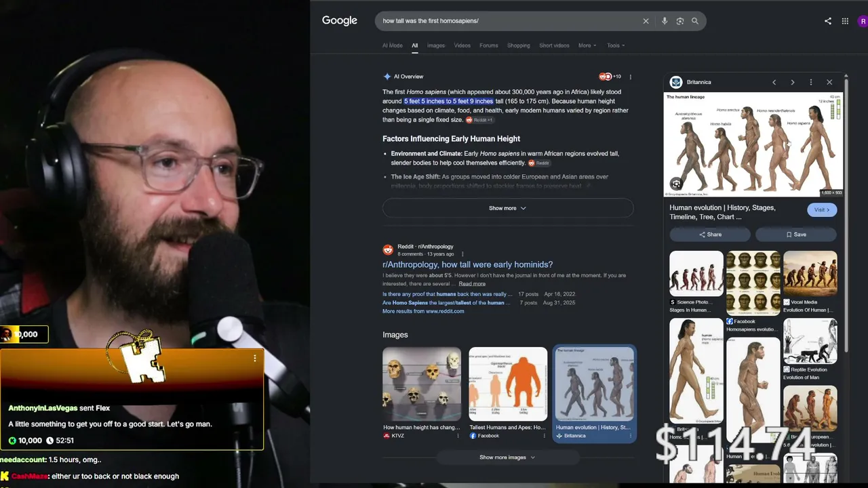Open Science Photo 'Stages In Human' thumbnail
Screen dimensions: 868x488
(696, 274)
